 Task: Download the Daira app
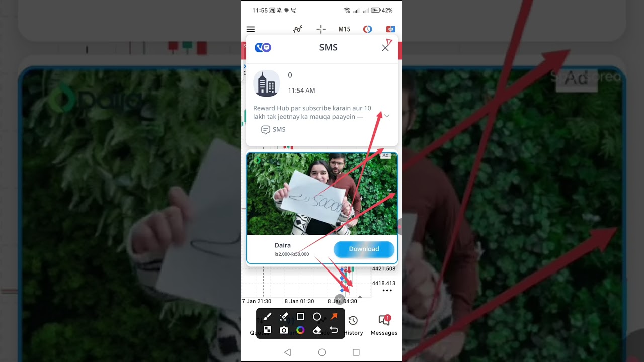[x=364, y=249]
